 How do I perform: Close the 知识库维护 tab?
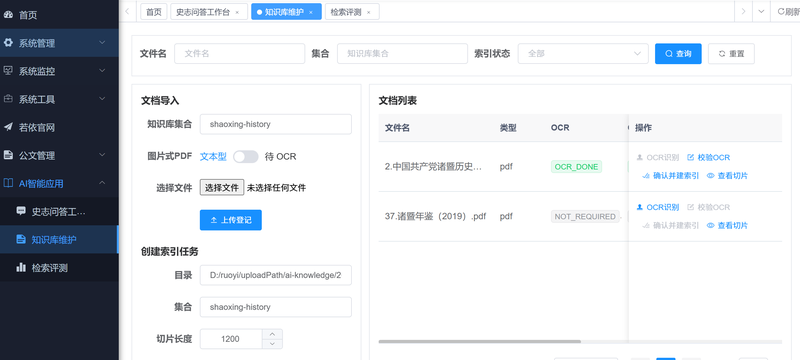[311, 12]
